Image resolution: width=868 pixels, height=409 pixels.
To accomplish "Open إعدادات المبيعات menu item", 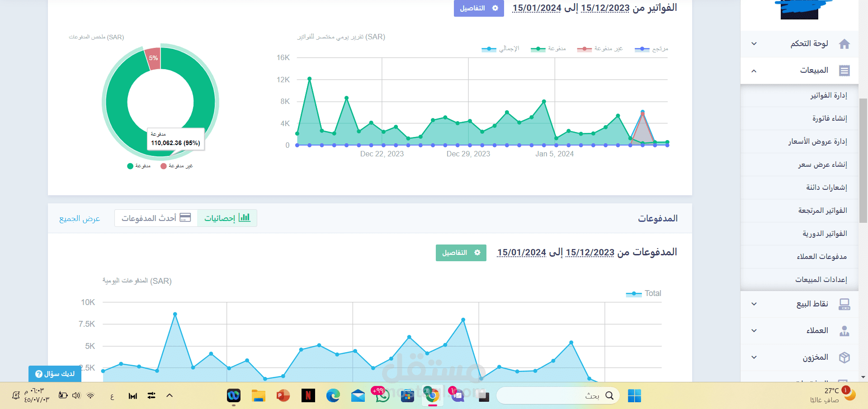I will point(799,280).
